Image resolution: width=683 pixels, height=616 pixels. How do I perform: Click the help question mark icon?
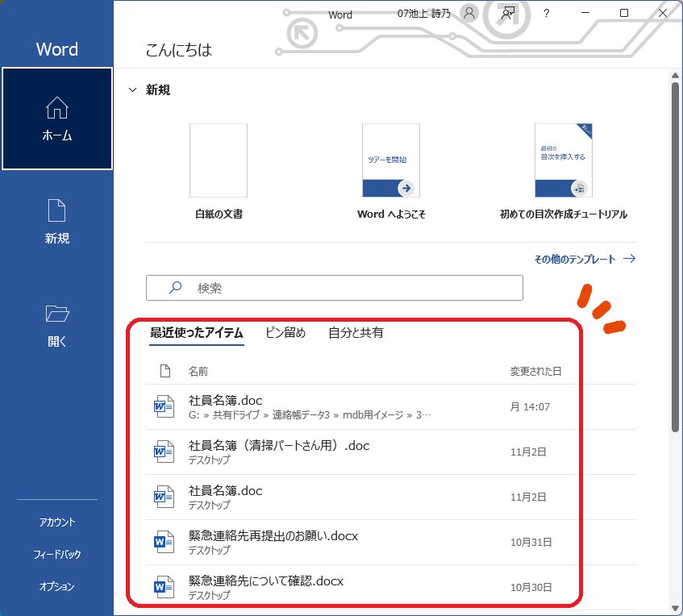[546, 13]
